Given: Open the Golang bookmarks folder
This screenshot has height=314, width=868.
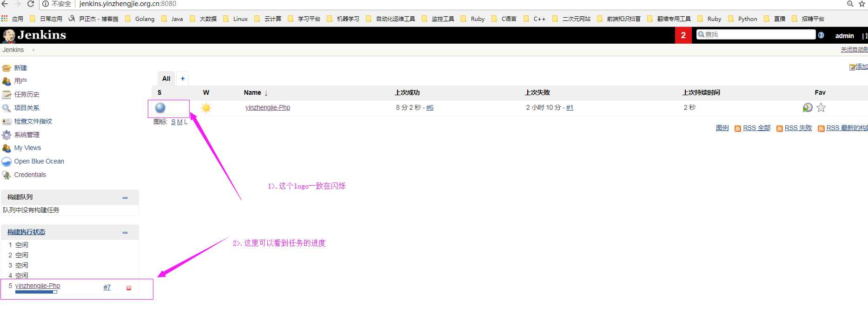Looking at the screenshot, I should pyautogui.click(x=140, y=19).
